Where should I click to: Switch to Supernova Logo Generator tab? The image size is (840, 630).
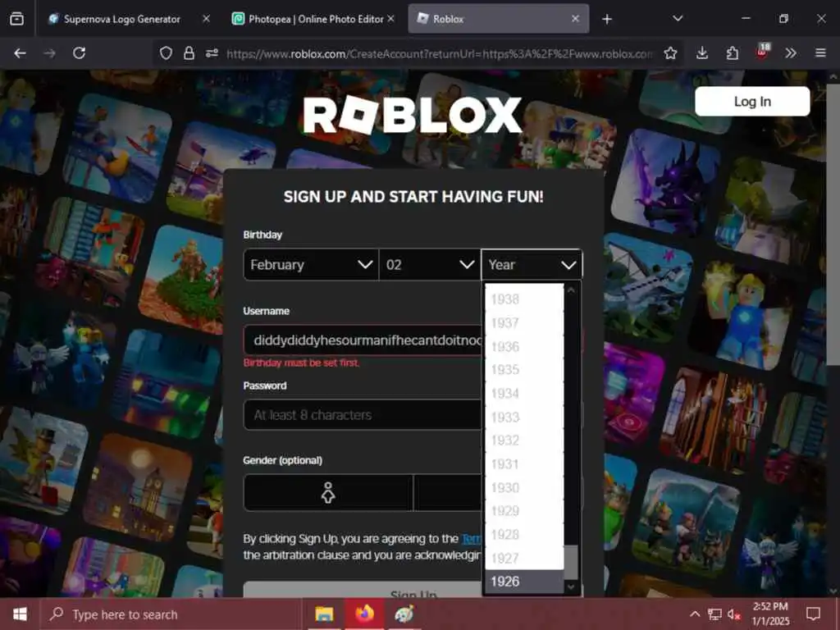tap(122, 19)
